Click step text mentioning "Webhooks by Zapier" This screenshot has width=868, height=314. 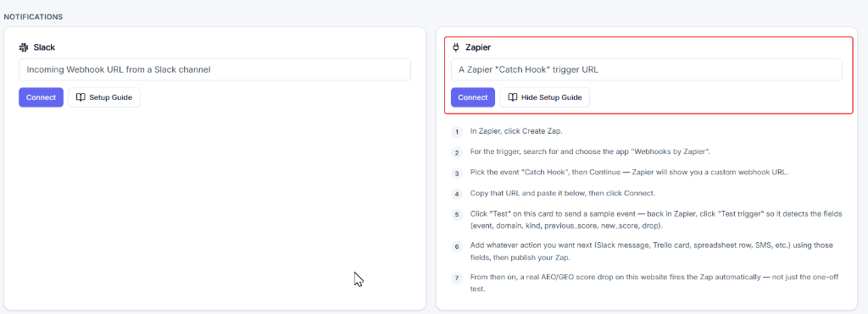590,151
